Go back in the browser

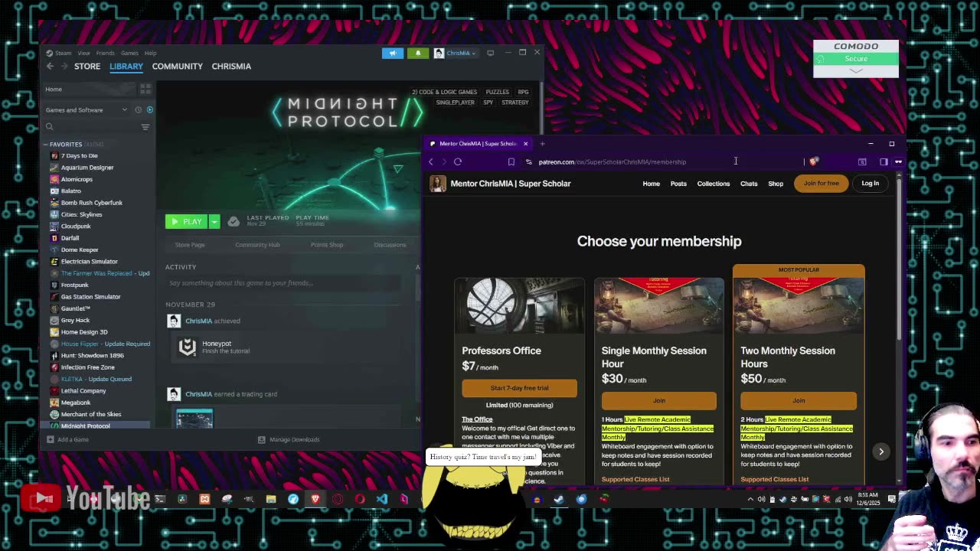[430, 161]
